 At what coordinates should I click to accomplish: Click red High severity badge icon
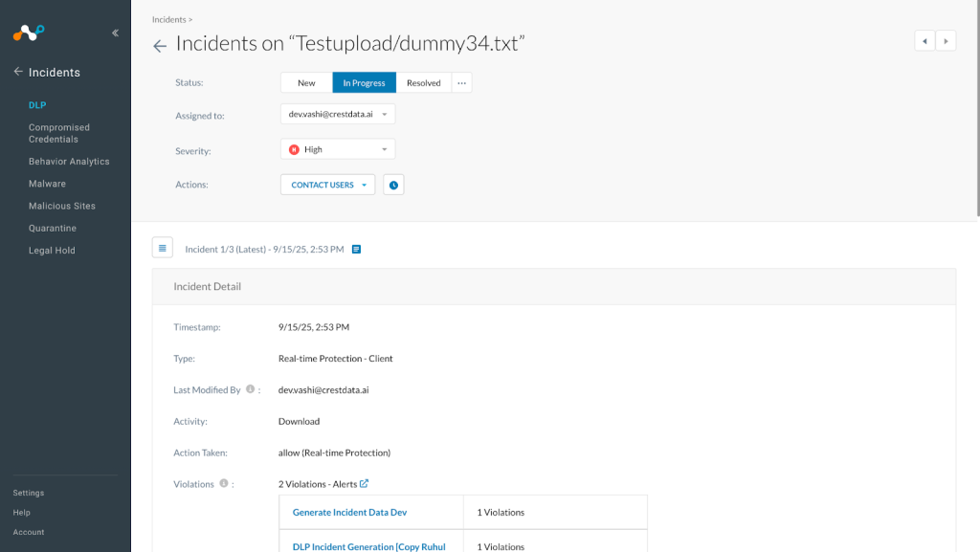294,150
